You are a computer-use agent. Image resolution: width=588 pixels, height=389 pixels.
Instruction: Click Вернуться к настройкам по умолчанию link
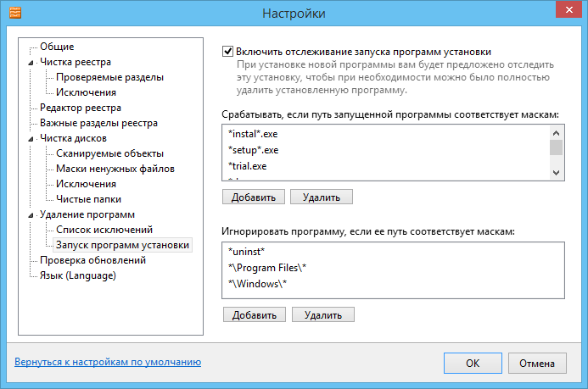click(108, 362)
